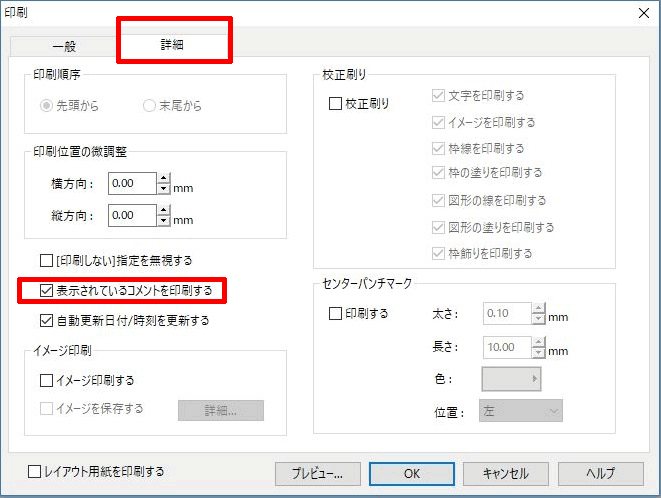This screenshot has width=661, height=498.
Task: Tick the イメージを保存する checkbox
Action: (x=46, y=409)
